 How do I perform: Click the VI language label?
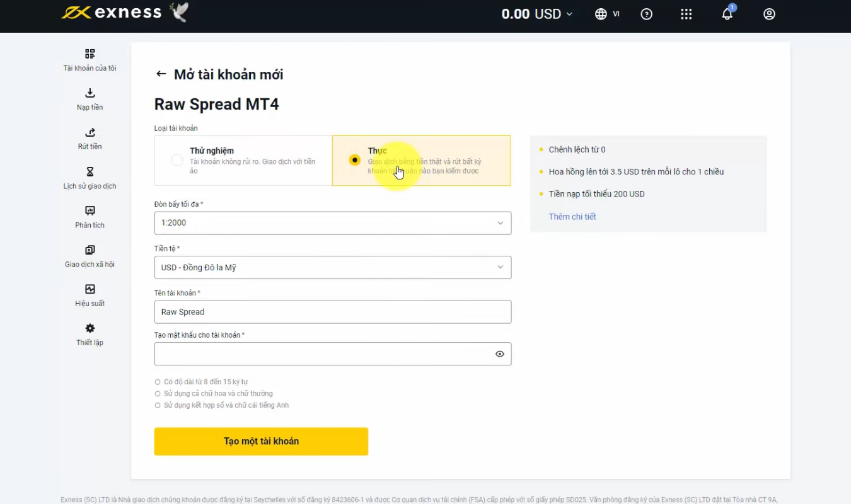(x=616, y=14)
